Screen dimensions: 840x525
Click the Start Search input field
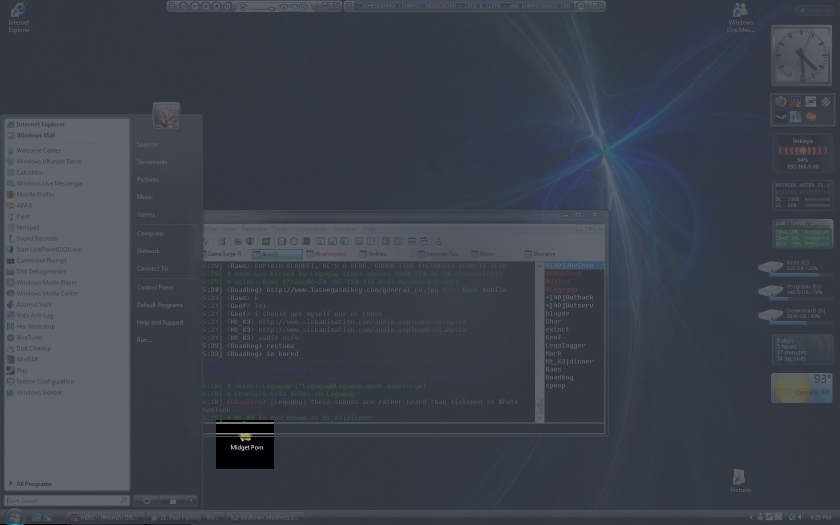(x=62, y=500)
